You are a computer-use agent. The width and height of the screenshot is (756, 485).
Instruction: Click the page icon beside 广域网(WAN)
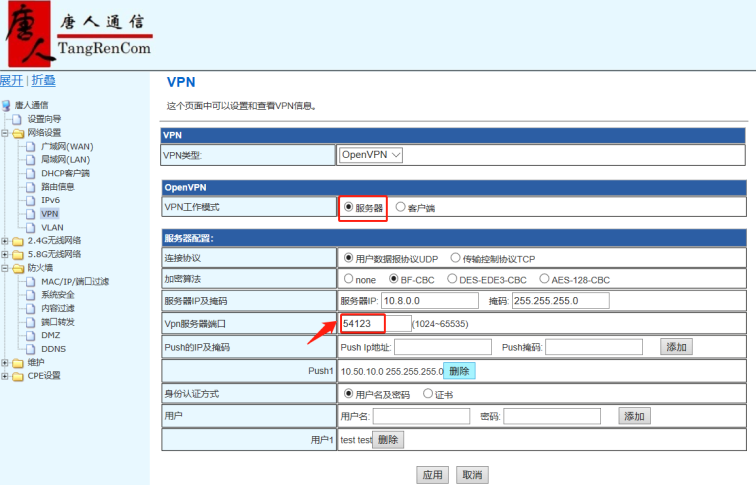tap(31, 146)
